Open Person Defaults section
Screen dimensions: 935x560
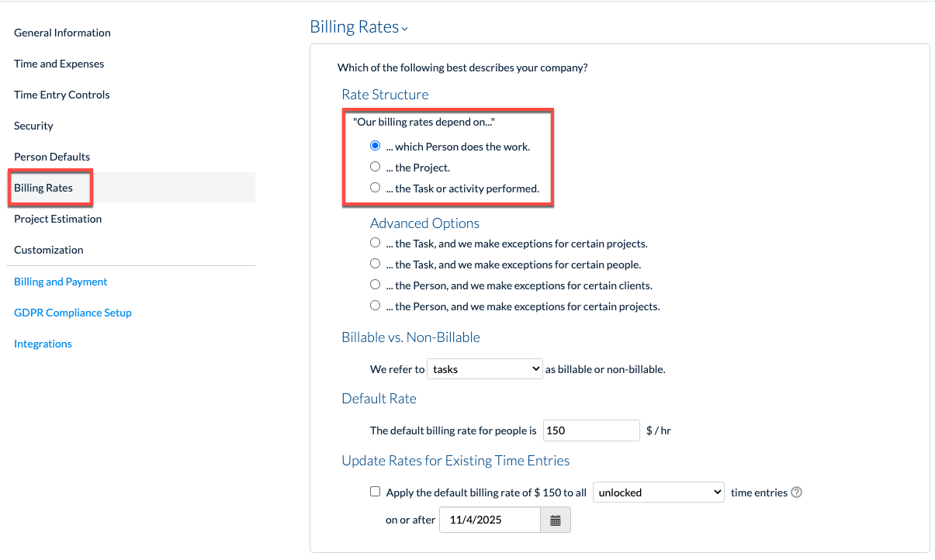52,157
